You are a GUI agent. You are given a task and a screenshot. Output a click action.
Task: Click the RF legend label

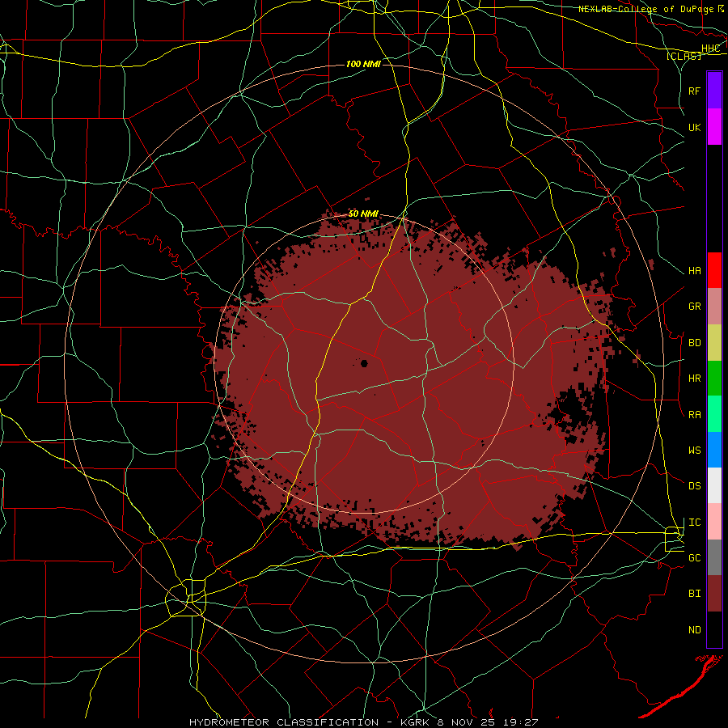click(695, 91)
